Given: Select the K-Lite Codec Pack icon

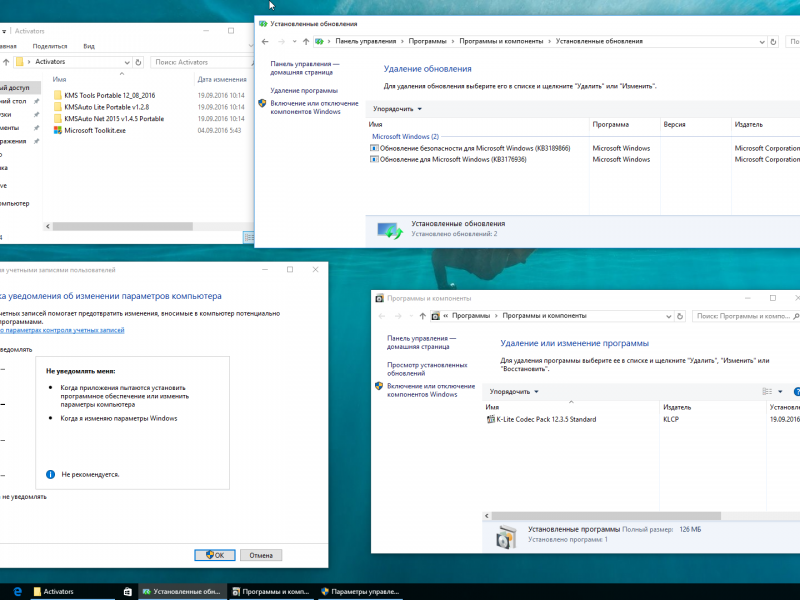Looking at the screenshot, I should point(490,419).
